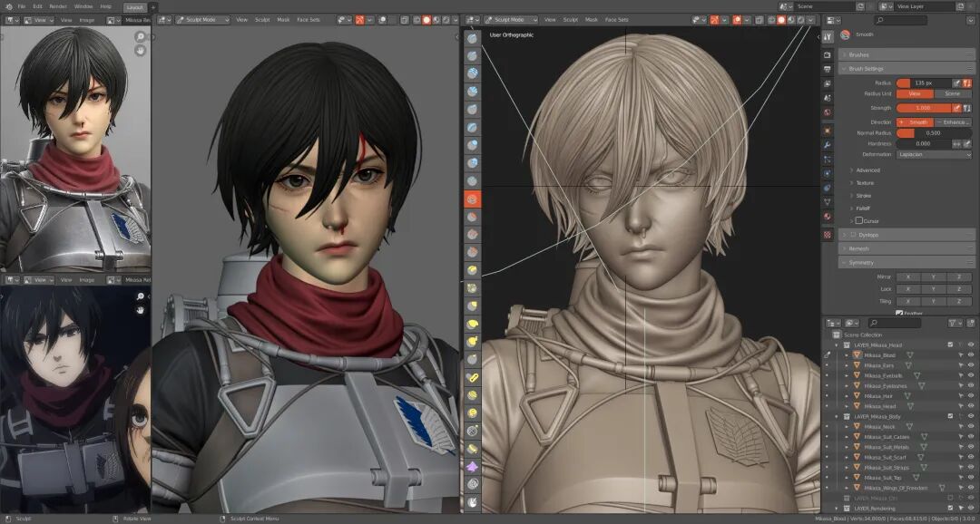980x524 pixels.
Task: Open the Render menu
Action: point(58,6)
